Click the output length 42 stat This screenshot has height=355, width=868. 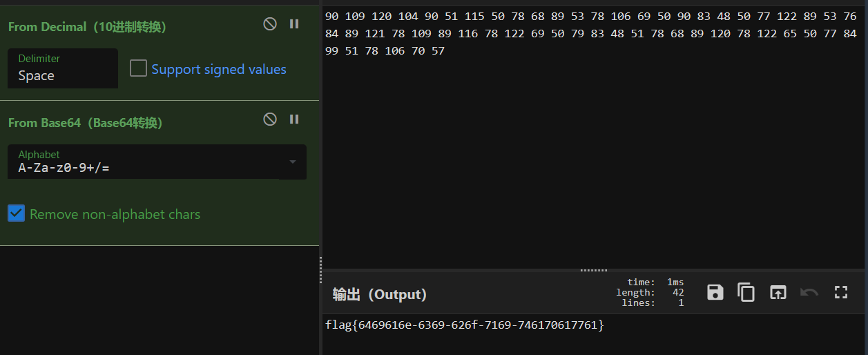[x=650, y=293]
